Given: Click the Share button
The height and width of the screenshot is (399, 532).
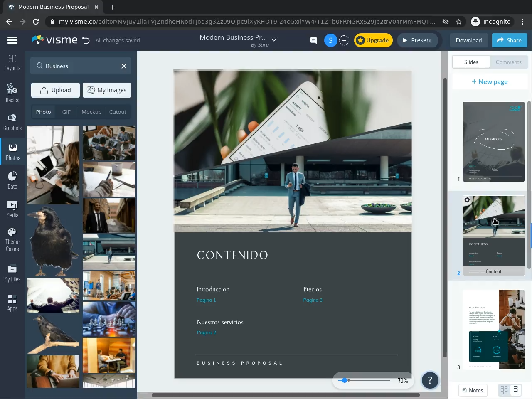Looking at the screenshot, I should 510,40.
